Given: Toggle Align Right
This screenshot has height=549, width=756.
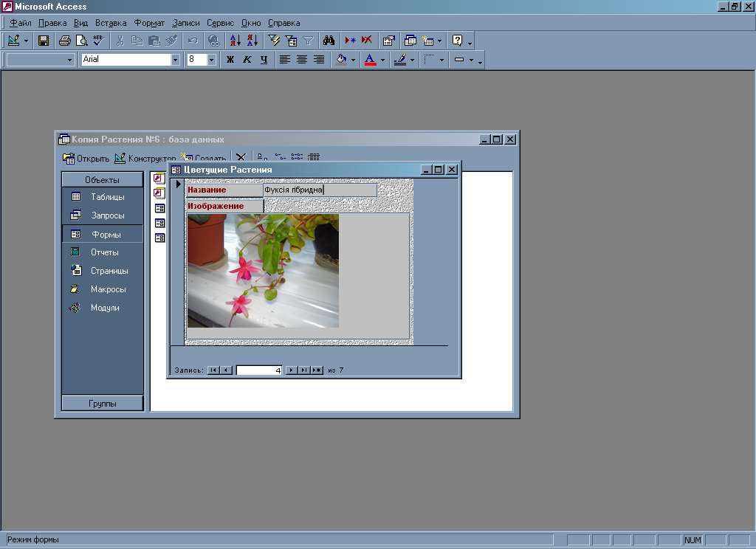Looking at the screenshot, I should [x=319, y=59].
